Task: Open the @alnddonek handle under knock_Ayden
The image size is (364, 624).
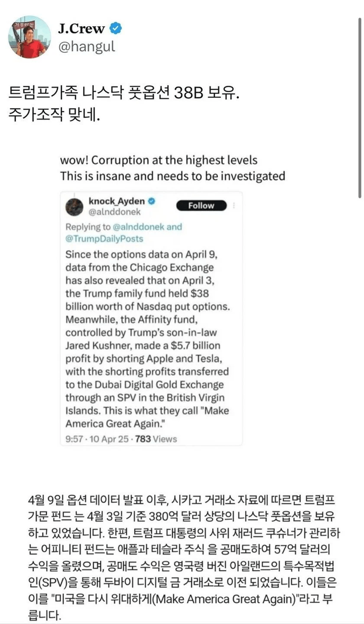Action: 115,212
